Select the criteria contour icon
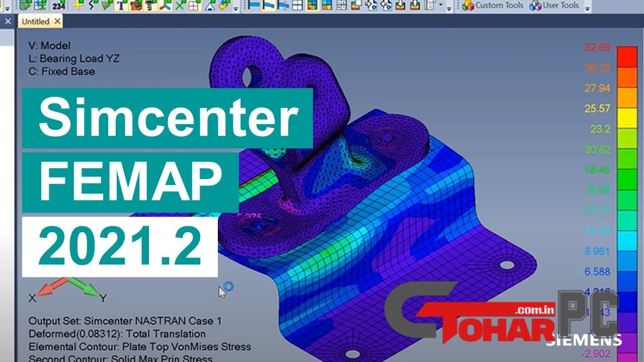 [x=327, y=6]
